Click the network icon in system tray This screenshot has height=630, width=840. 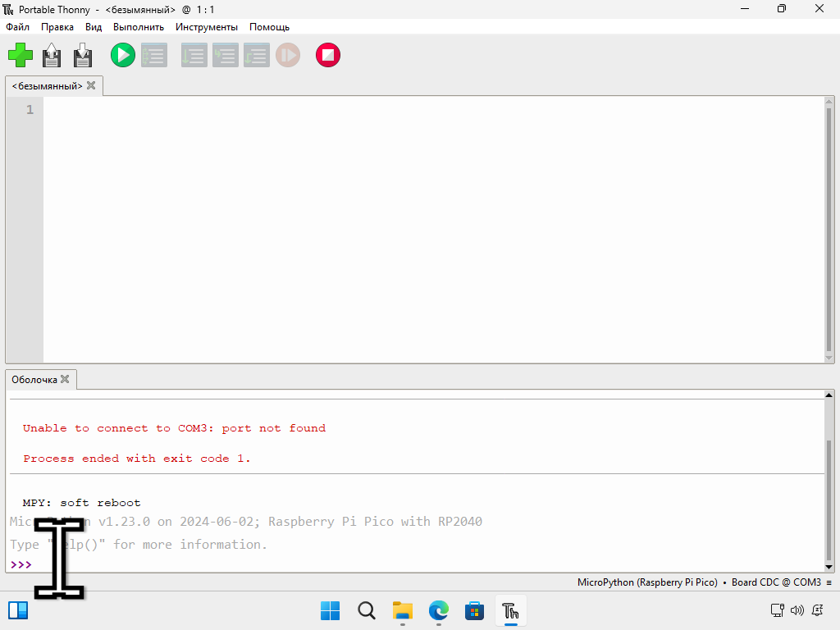pos(778,610)
